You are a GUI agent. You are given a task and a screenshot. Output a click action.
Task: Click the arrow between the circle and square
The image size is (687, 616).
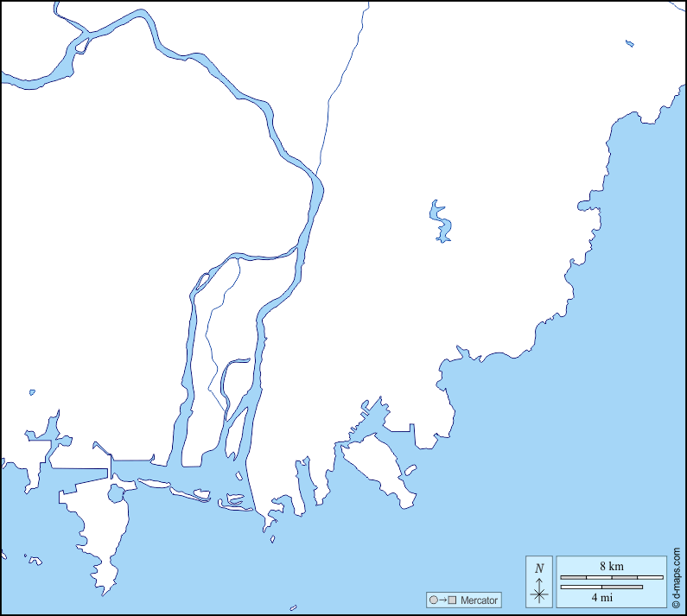click(442, 600)
